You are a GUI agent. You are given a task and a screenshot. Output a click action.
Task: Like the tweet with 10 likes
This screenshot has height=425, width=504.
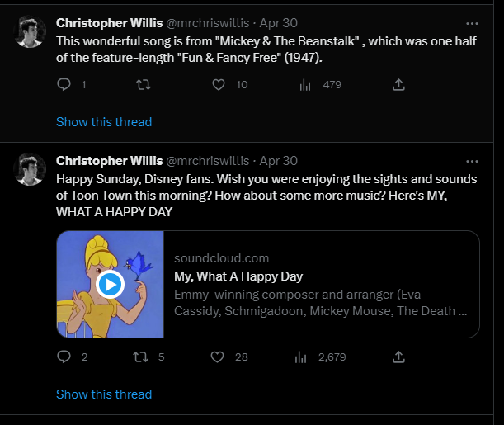pos(219,85)
